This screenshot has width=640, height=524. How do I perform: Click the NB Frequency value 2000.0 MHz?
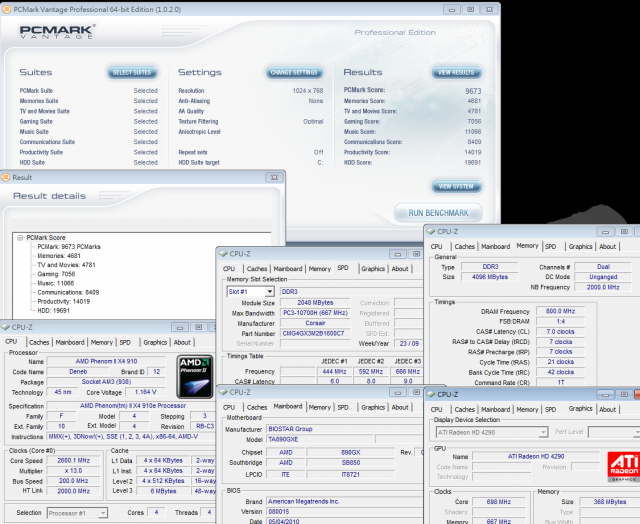[x=603, y=287]
